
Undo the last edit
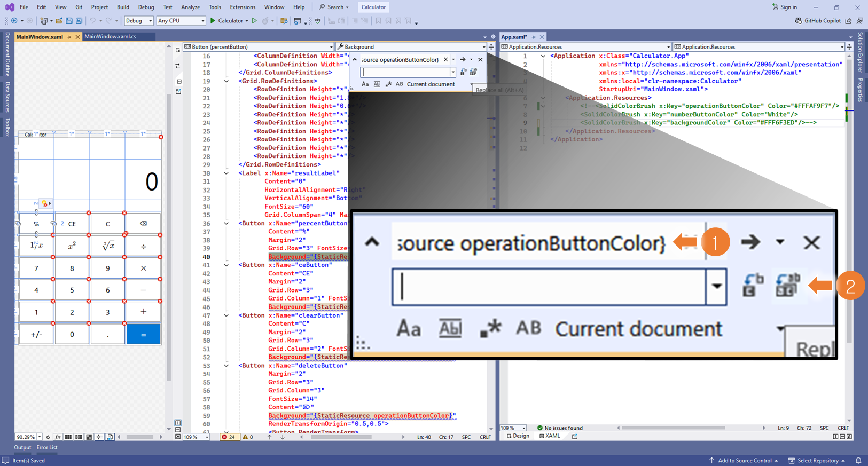point(92,21)
